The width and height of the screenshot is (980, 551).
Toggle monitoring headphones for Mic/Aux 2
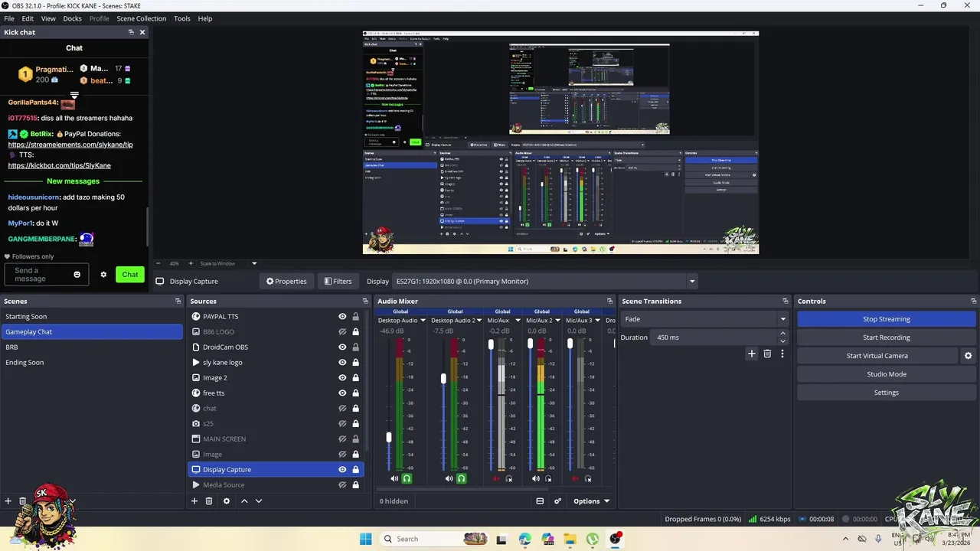coord(548,478)
